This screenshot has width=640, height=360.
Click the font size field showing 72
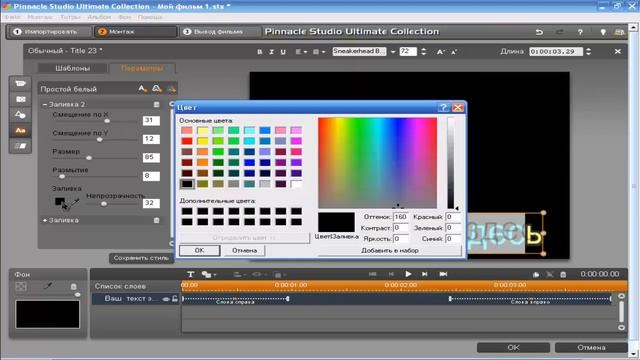click(408, 51)
